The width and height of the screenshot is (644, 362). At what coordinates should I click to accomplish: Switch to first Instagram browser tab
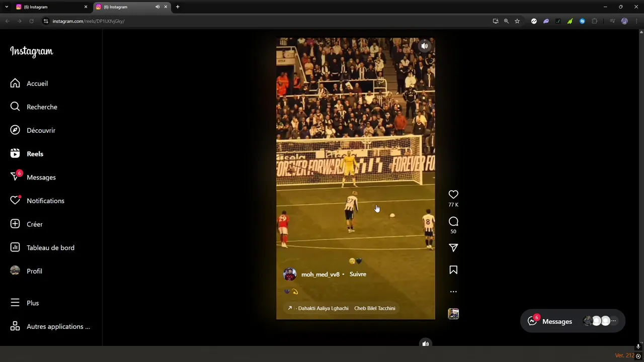coord(50,7)
